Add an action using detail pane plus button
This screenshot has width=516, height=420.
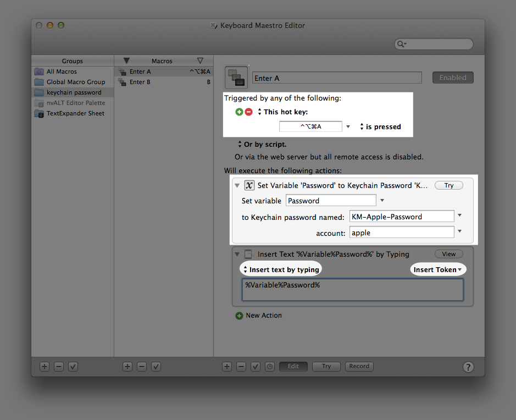click(x=227, y=367)
